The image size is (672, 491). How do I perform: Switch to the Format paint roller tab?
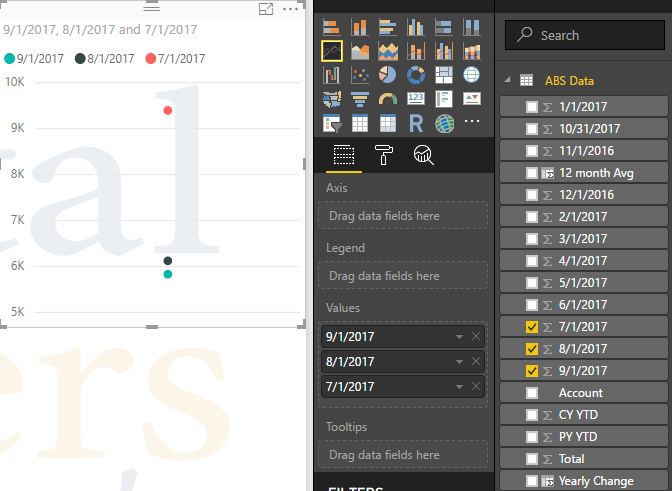click(384, 155)
